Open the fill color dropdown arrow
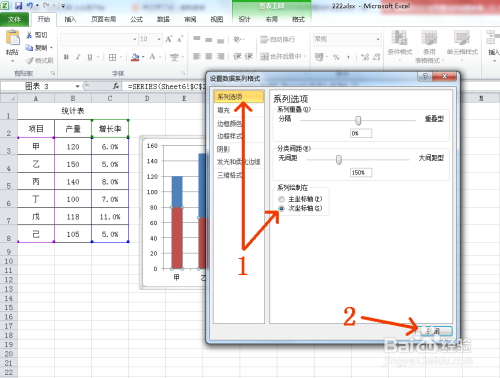Viewport: 500px width, 378px height. coord(143,57)
